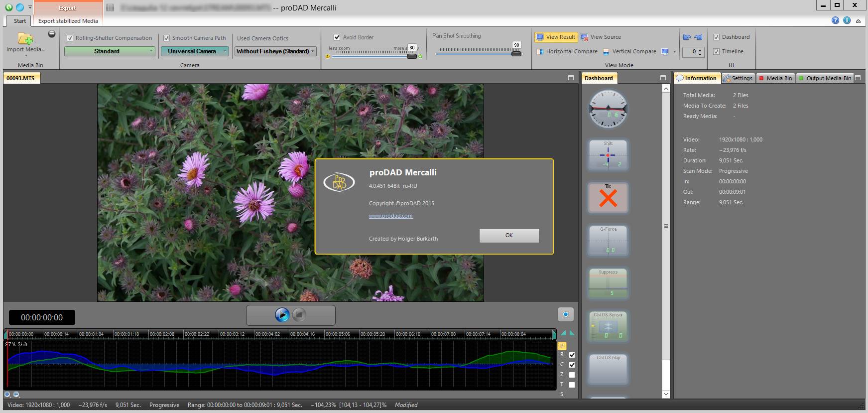The width and height of the screenshot is (868, 413).
Task: Toggle the Dashboard checkbox
Action: (716, 37)
